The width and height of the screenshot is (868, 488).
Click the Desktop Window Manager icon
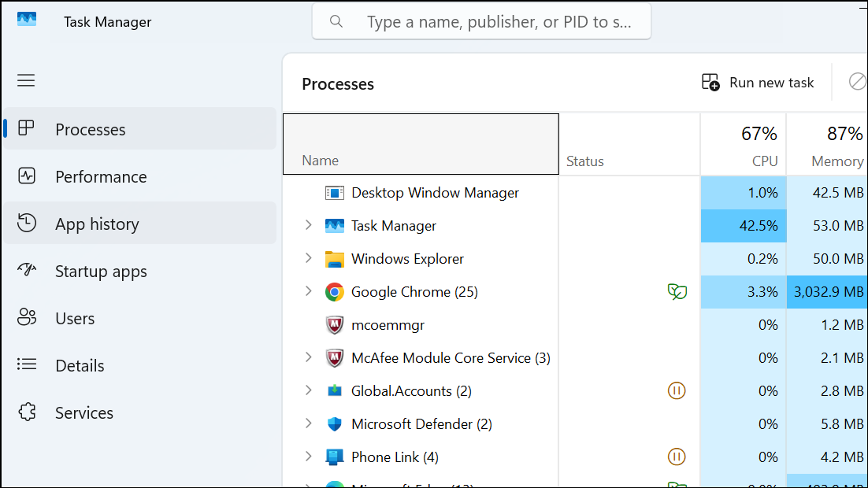click(335, 193)
